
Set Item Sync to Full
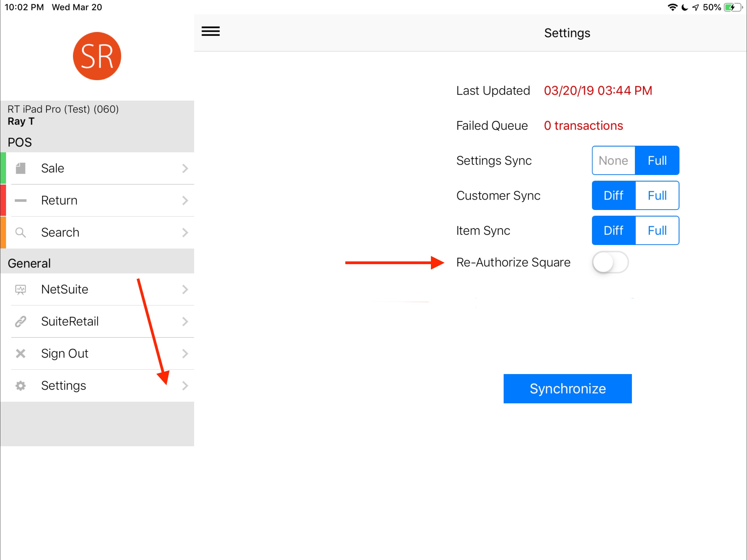click(657, 231)
